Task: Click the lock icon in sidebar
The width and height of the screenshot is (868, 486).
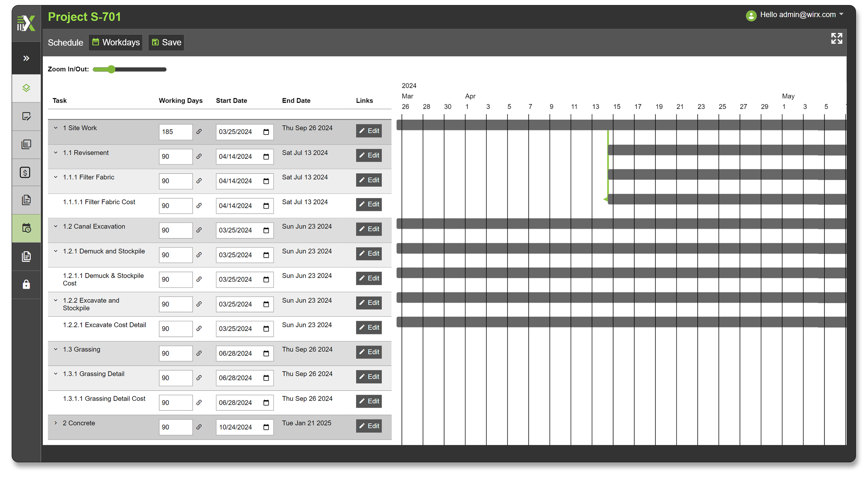Action: coord(26,284)
